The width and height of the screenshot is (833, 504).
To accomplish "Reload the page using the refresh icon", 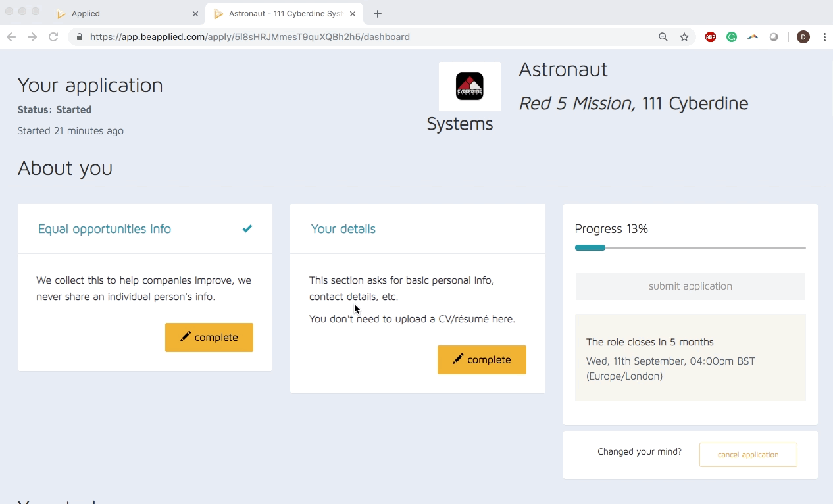I will (x=53, y=37).
